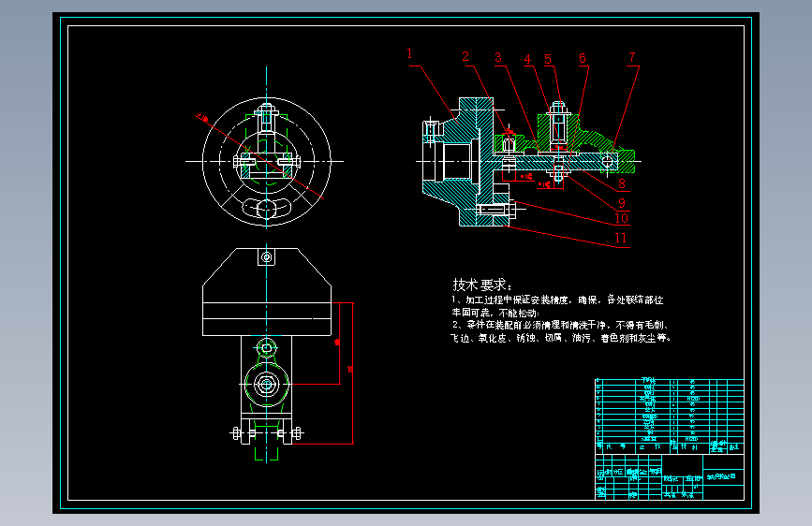Click part callout number 9
The width and height of the screenshot is (812, 526).
(x=622, y=203)
